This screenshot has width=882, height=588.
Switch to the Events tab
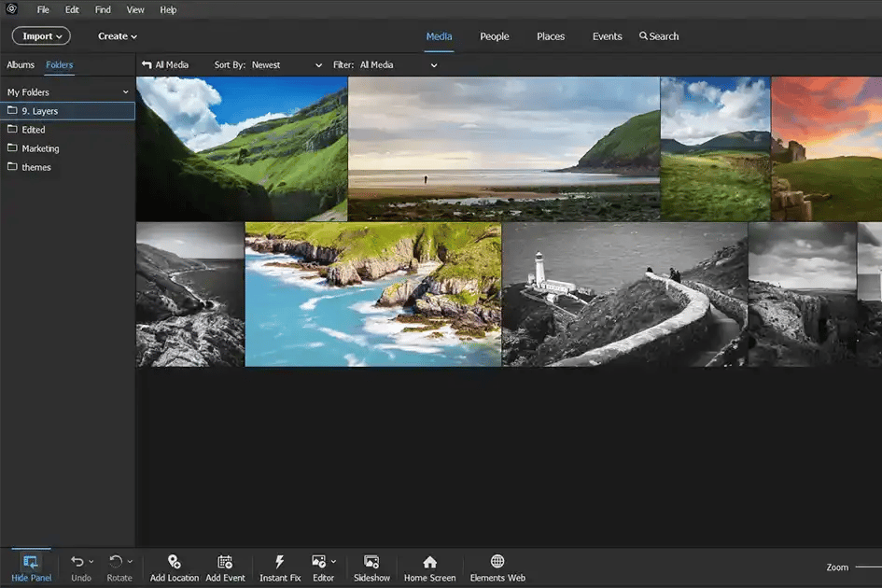607,36
